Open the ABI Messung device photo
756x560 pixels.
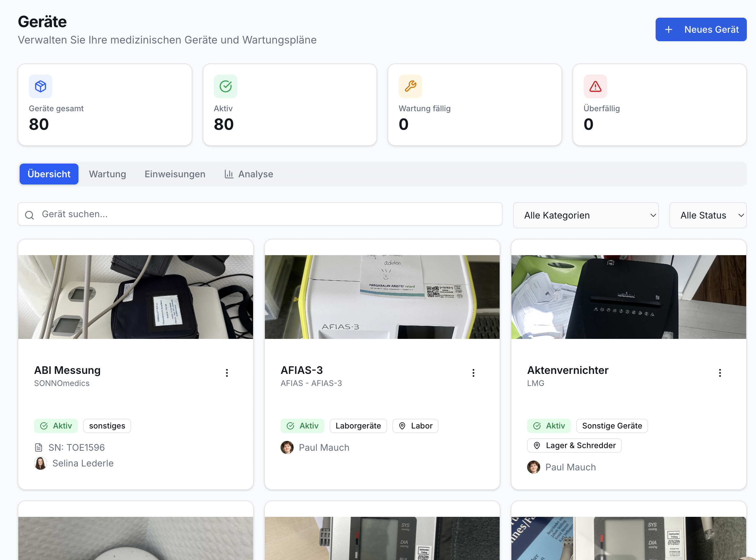pos(136,297)
